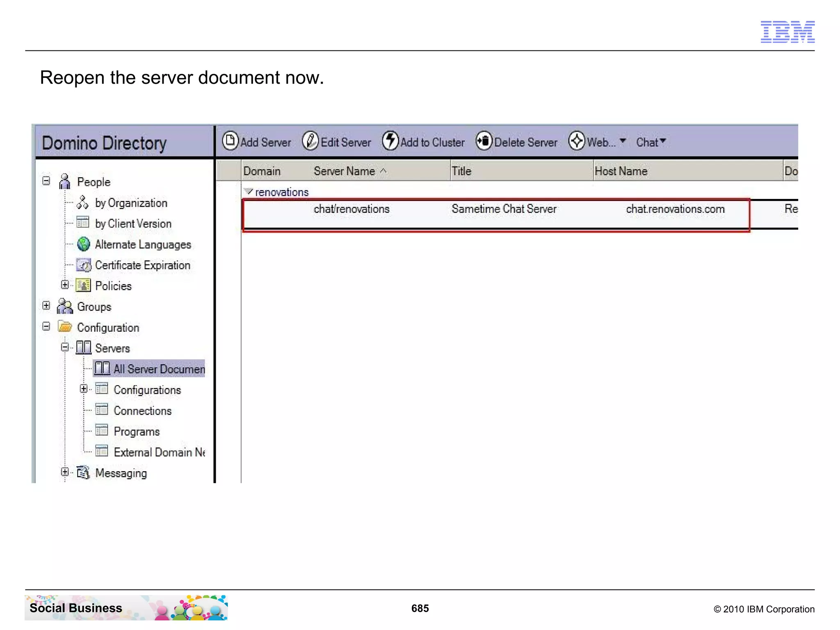Viewport: 840px width, 630px height.
Task: Click the Policies icon
Action: click(x=83, y=285)
